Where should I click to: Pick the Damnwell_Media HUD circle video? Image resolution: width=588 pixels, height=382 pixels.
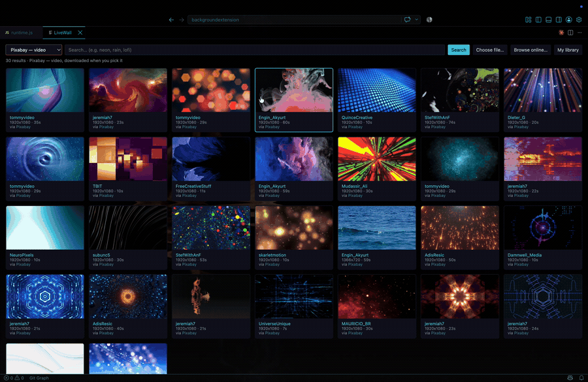543,237
